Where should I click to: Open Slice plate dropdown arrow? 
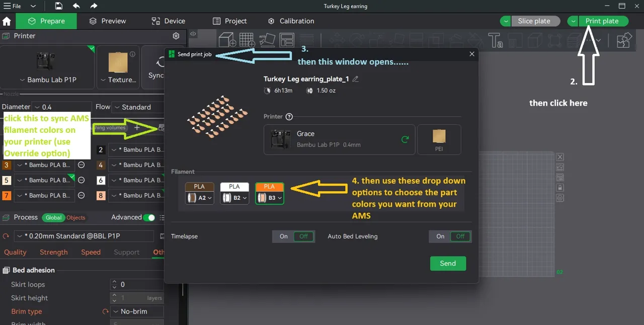[506, 21]
